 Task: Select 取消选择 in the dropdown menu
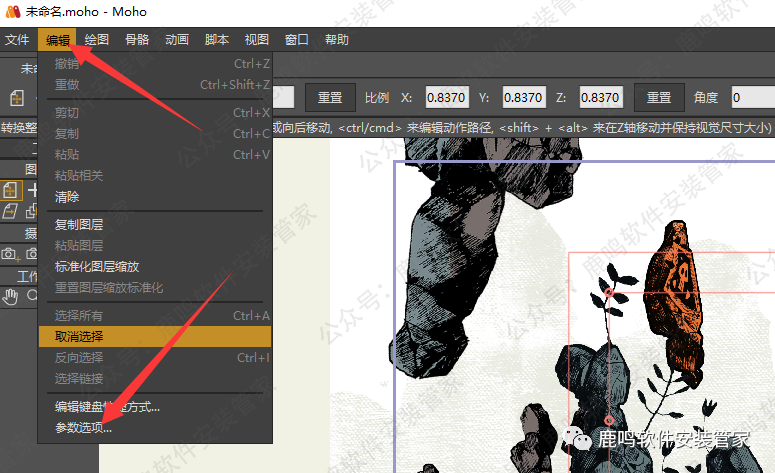point(79,337)
